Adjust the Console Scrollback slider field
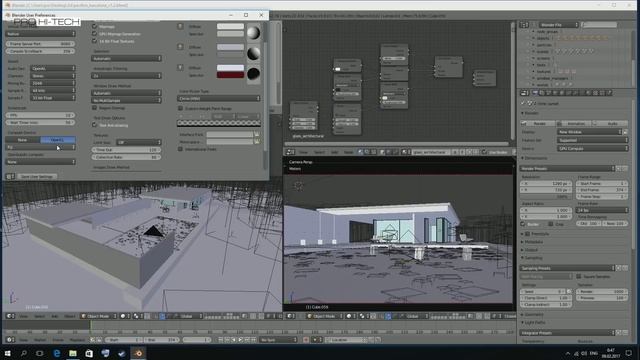The height and width of the screenshot is (360, 640). click(40, 51)
